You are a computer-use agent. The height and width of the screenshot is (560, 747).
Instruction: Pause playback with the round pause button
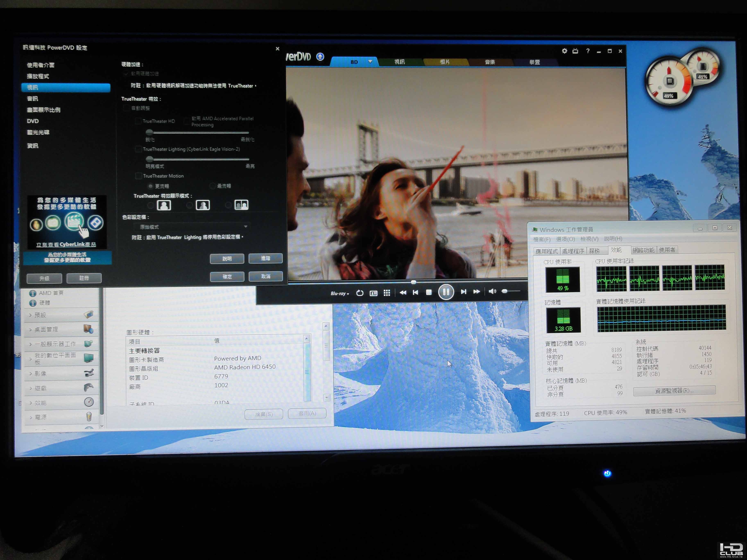pyautogui.click(x=446, y=292)
